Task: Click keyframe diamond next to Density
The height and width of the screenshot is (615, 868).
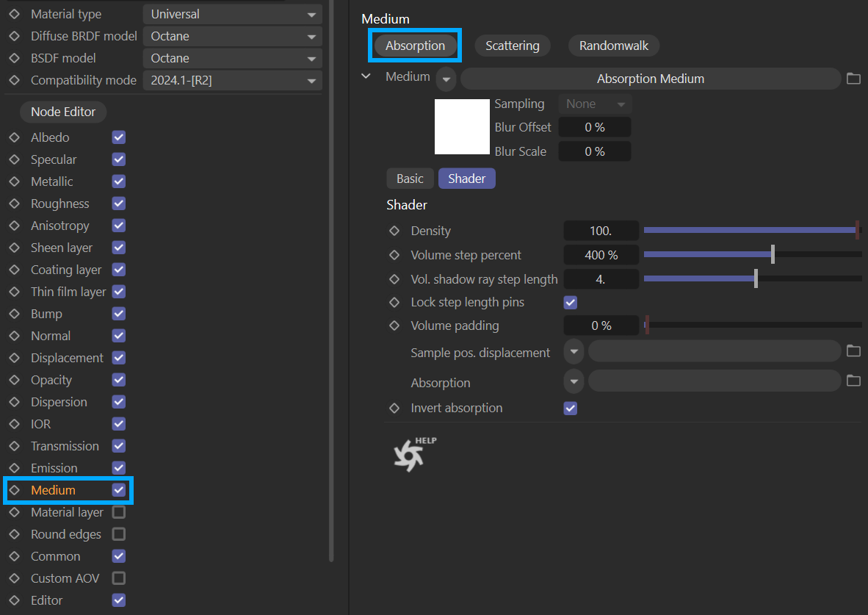Action: point(394,231)
